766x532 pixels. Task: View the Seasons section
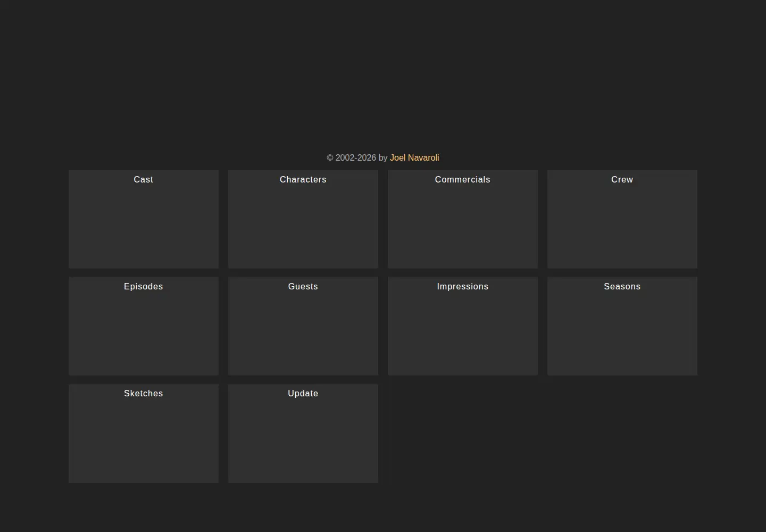click(622, 326)
